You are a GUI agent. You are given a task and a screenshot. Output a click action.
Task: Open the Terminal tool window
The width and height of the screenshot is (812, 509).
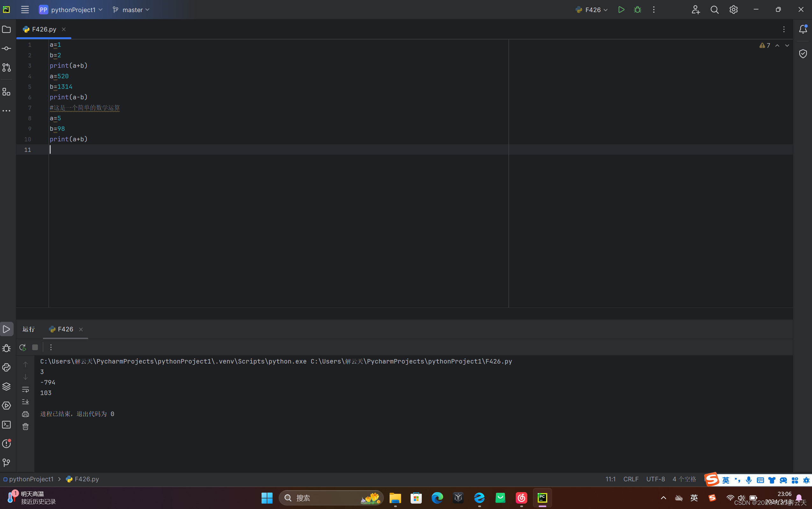click(6, 425)
